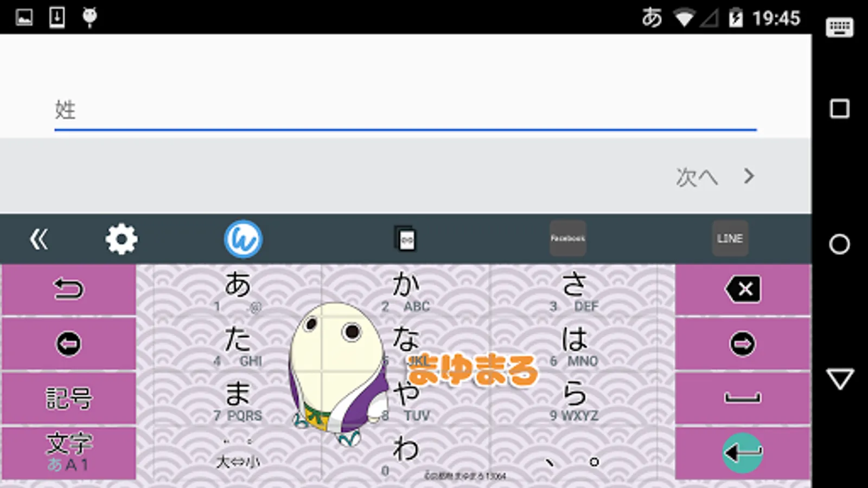The image size is (868, 488).
Task: Move cursor left with left-arrow key
Action: 69,344
